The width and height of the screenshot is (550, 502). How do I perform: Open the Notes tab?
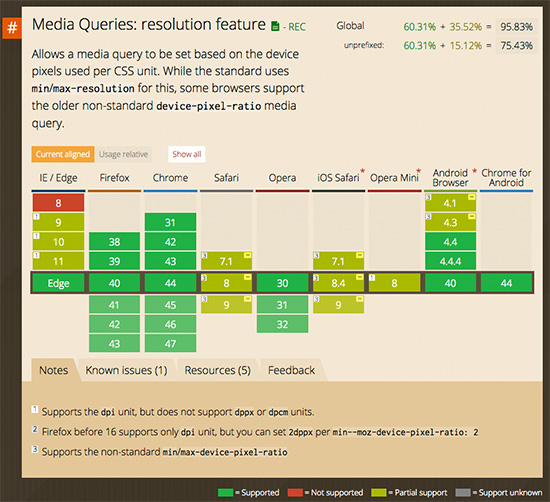[54, 370]
